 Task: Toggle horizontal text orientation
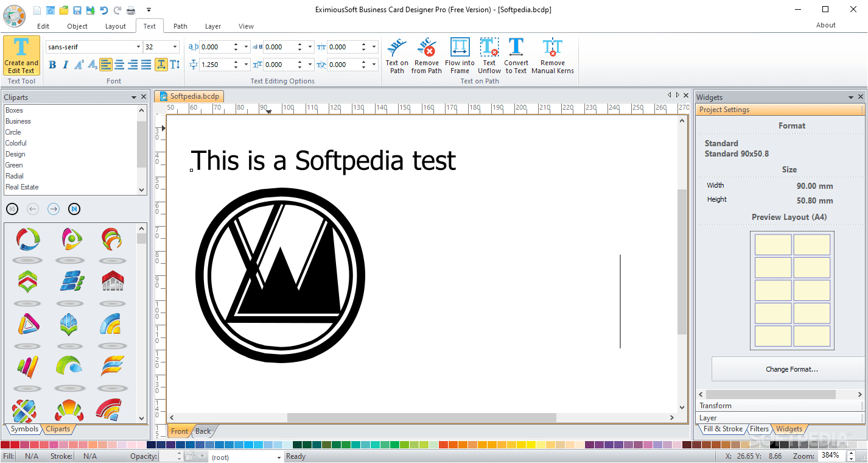(161, 65)
